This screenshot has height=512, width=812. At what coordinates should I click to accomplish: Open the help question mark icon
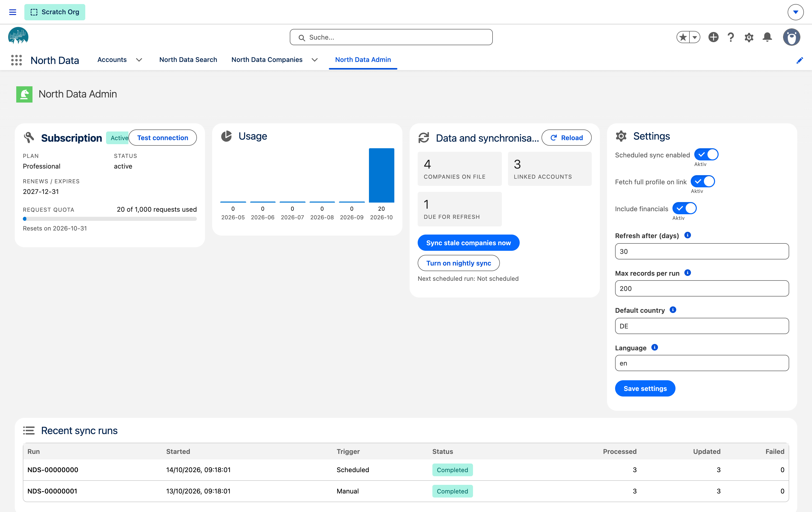731,37
